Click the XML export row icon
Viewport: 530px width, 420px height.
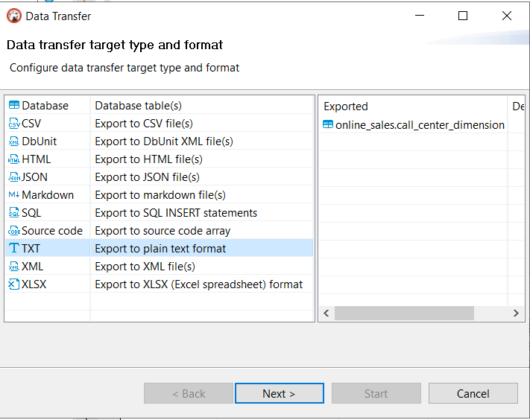pyautogui.click(x=14, y=267)
